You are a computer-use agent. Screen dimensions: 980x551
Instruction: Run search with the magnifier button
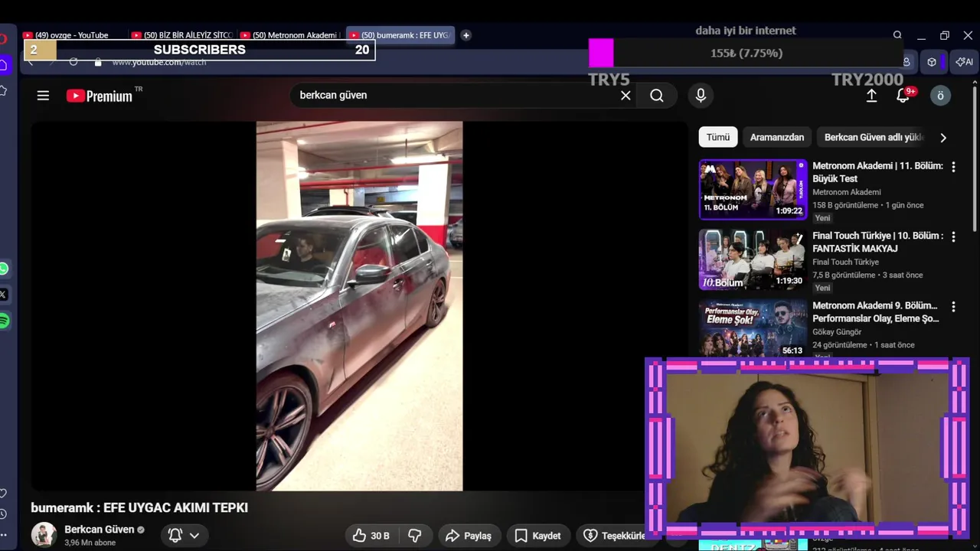[657, 96]
